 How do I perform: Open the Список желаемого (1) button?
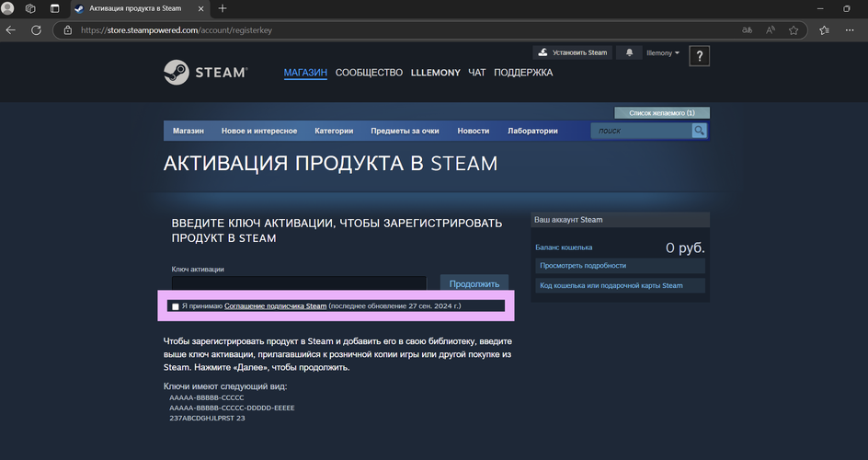coord(662,113)
